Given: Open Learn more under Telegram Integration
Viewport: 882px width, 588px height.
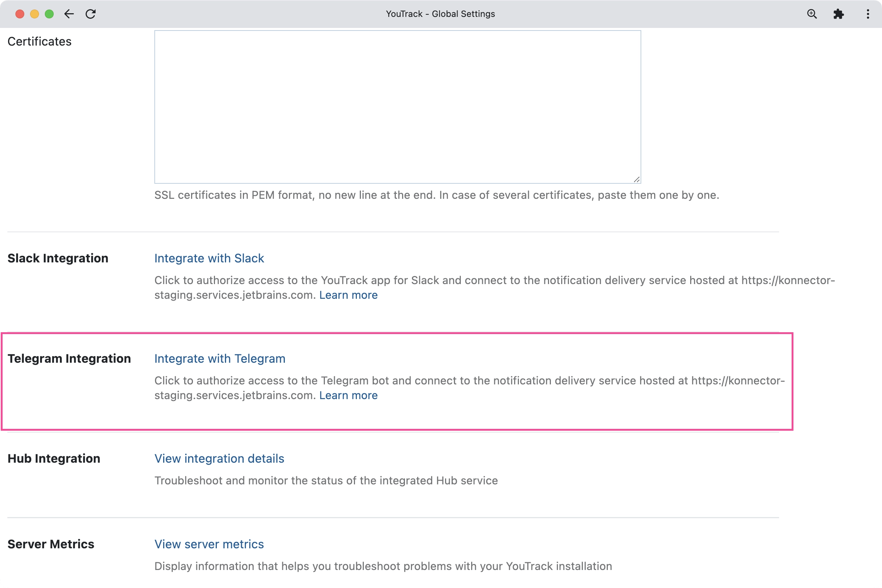Looking at the screenshot, I should pos(348,395).
